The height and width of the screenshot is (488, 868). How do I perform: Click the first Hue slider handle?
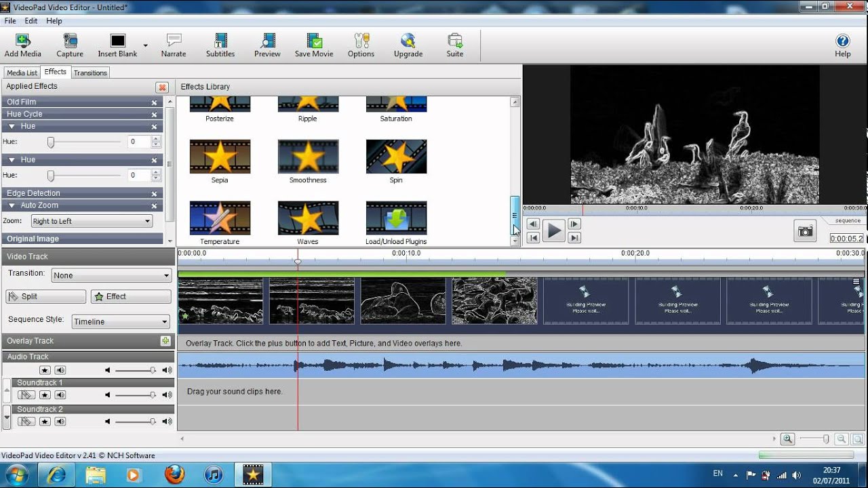tap(51, 142)
